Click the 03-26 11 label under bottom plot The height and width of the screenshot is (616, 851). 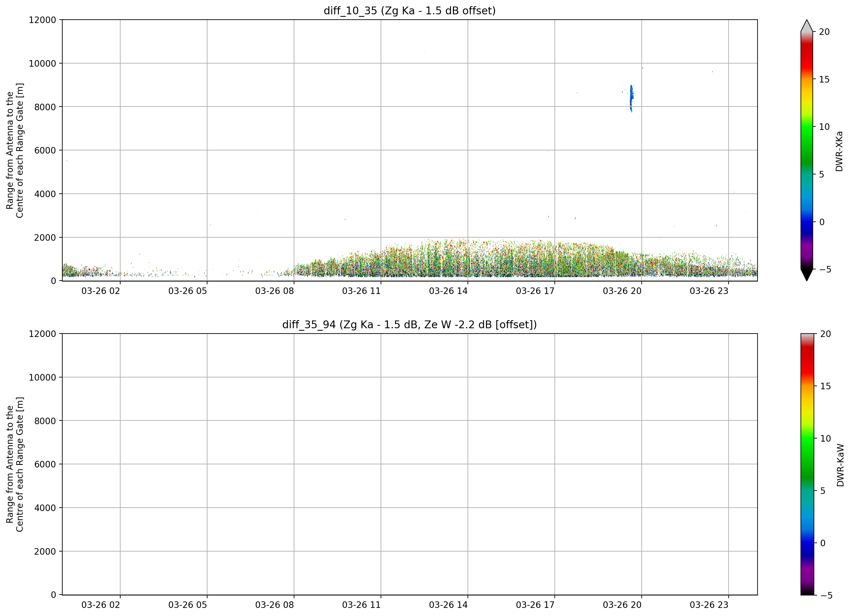click(361, 605)
